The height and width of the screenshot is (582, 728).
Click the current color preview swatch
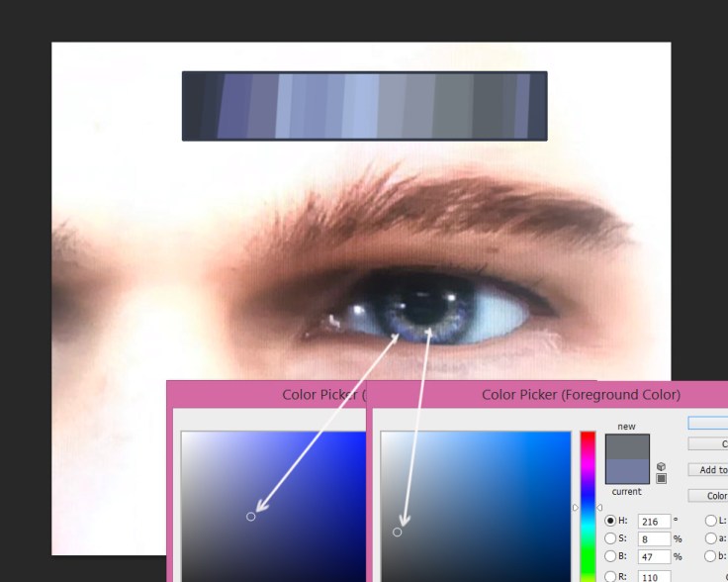(627, 470)
